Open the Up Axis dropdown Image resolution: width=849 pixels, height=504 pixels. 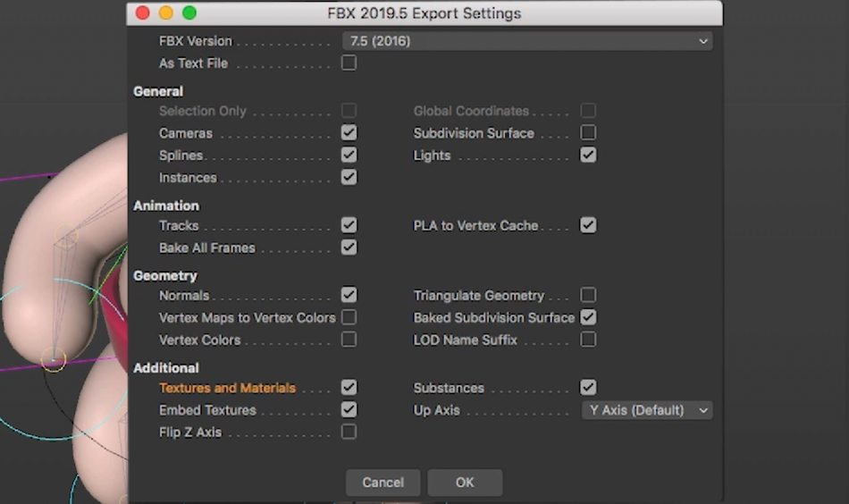(x=647, y=410)
